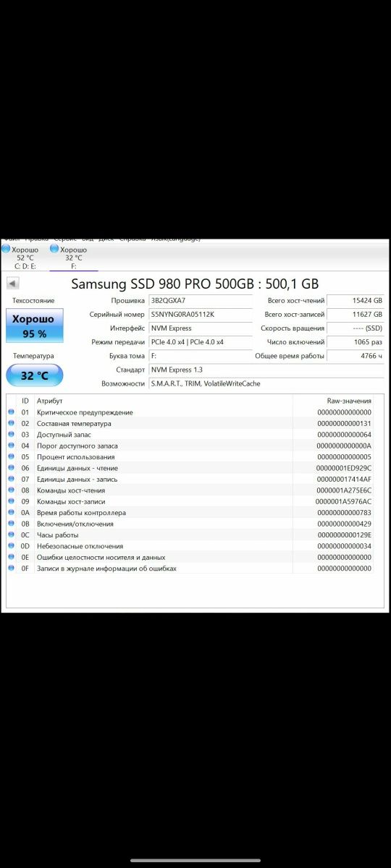
Task: Click status dot for attribute 04 Порог доступного запаса
Action: (x=11, y=446)
